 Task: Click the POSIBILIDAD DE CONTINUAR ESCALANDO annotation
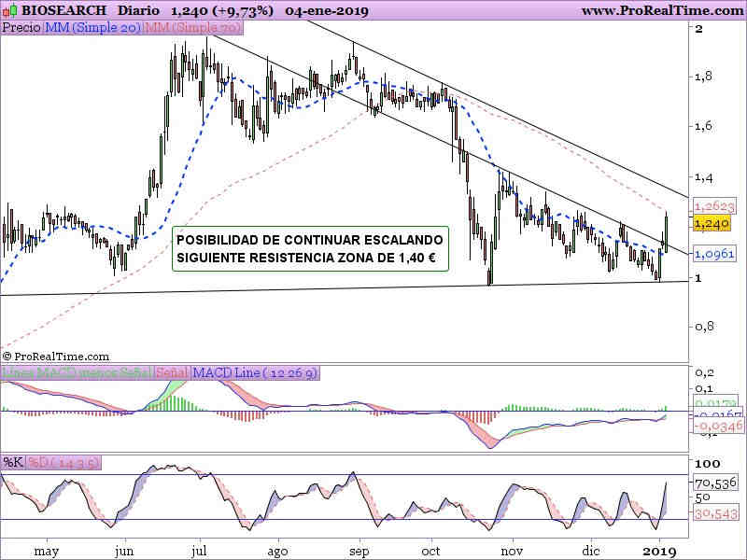310,240
